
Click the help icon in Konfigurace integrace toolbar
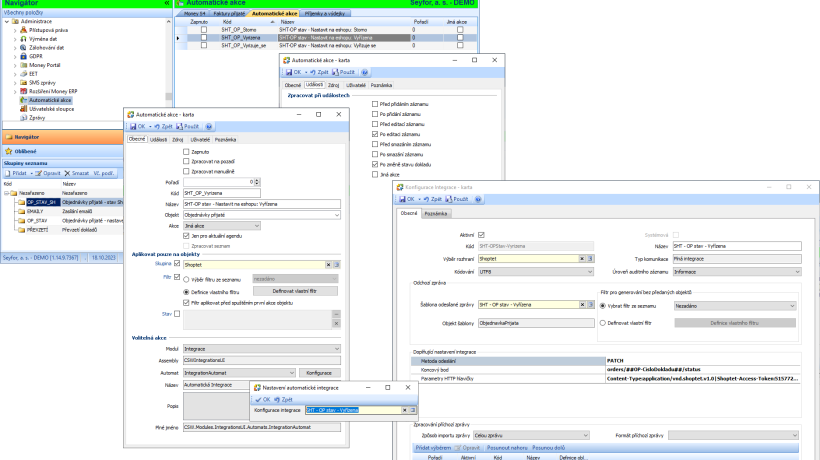point(478,199)
